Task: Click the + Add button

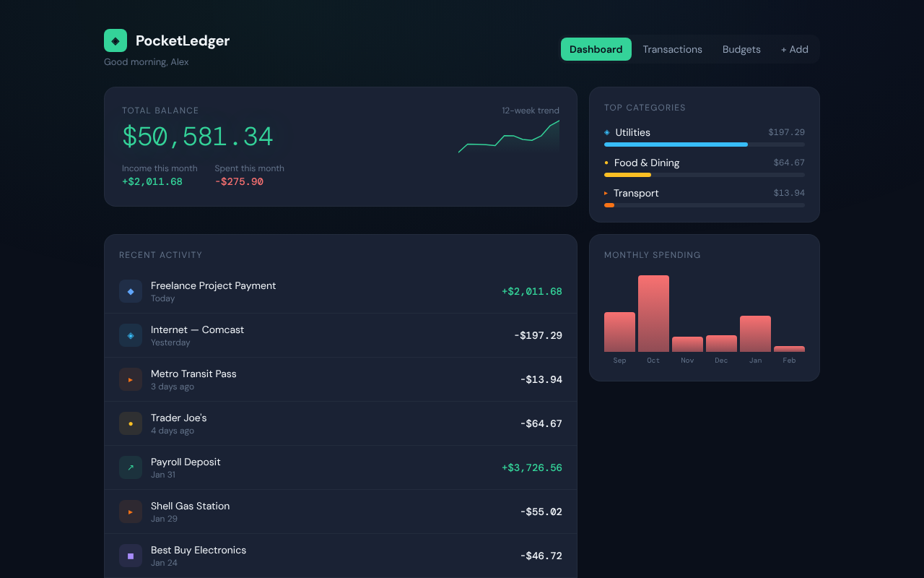Action: (x=794, y=49)
